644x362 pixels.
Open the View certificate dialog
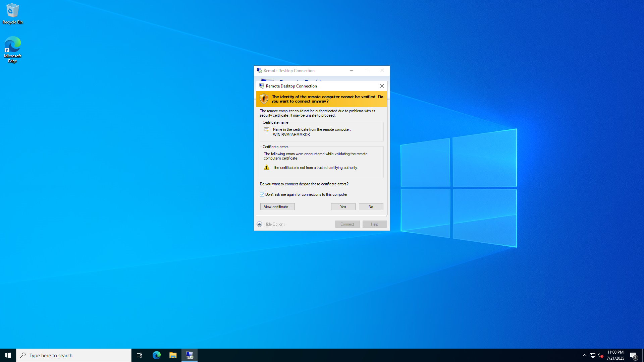point(277,207)
